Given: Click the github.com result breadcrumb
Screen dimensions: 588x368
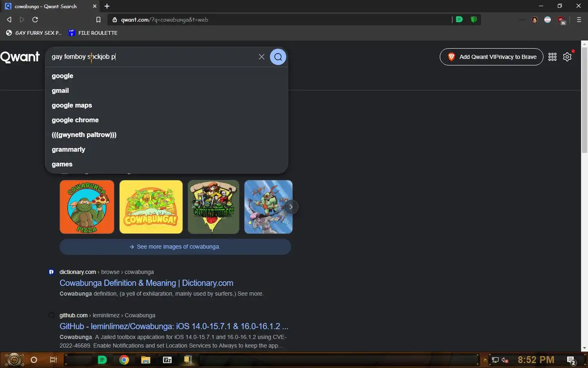Looking at the screenshot, I should [x=107, y=315].
